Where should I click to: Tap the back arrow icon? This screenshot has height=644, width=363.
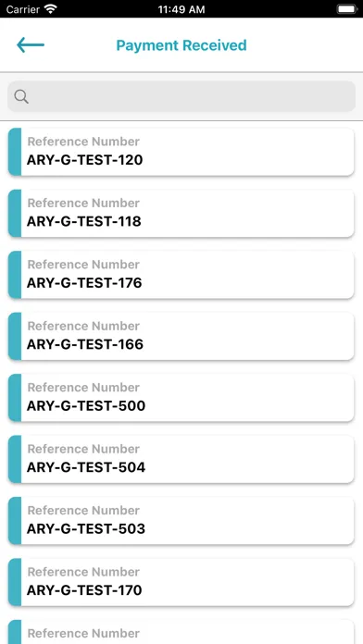point(31,44)
